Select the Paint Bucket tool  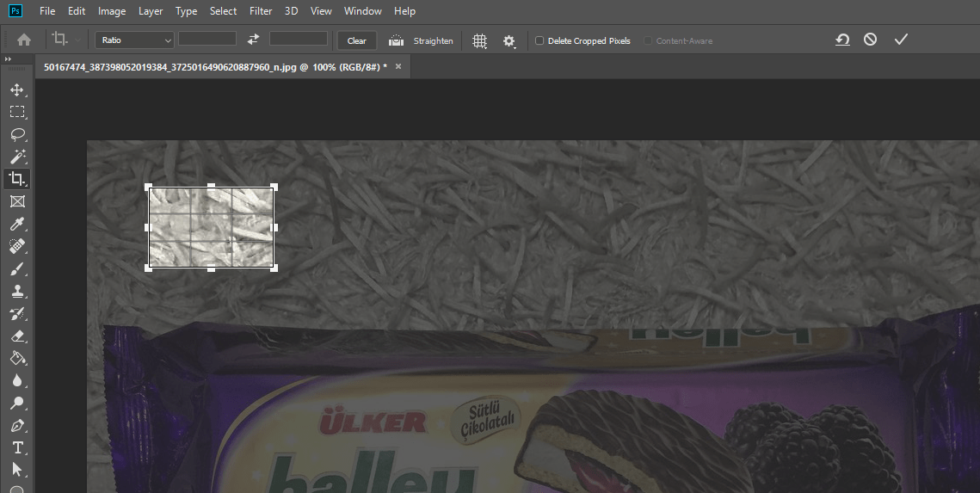click(x=17, y=358)
